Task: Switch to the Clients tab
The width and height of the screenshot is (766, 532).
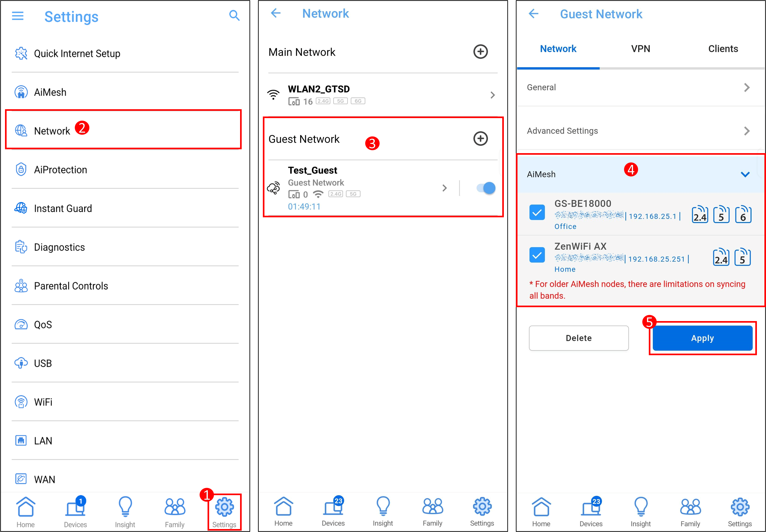Action: tap(723, 49)
